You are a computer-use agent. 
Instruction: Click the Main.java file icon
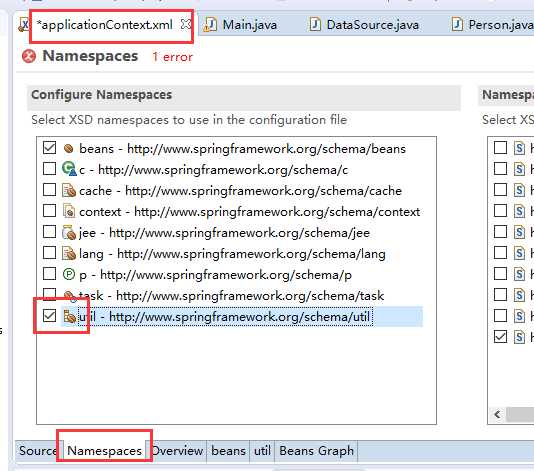[210, 25]
